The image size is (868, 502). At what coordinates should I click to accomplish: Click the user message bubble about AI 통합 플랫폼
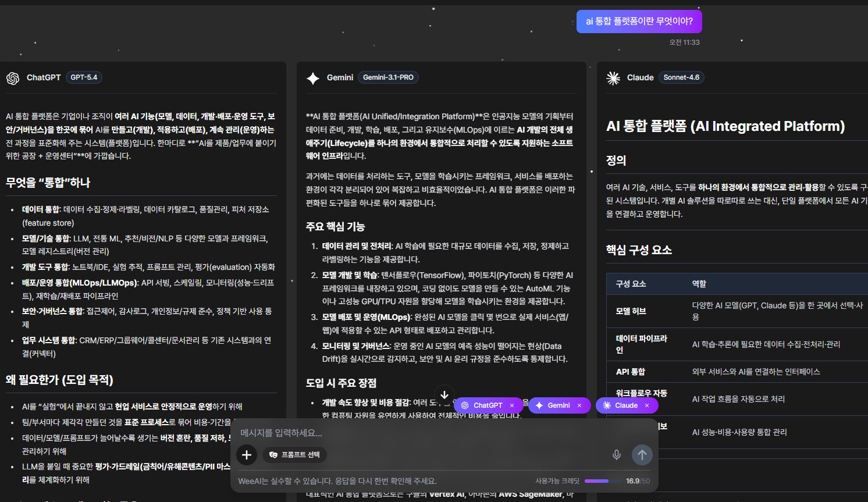point(639,22)
